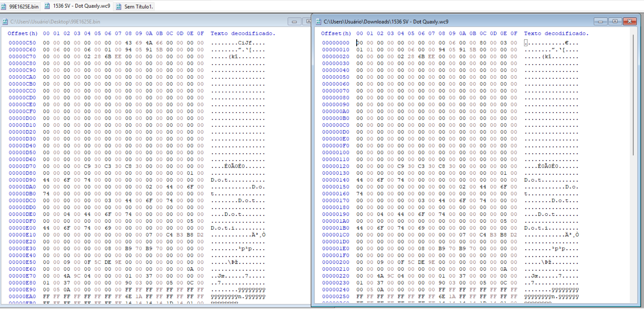
Task: Select first byte at offset 00000000
Action: 359,43
